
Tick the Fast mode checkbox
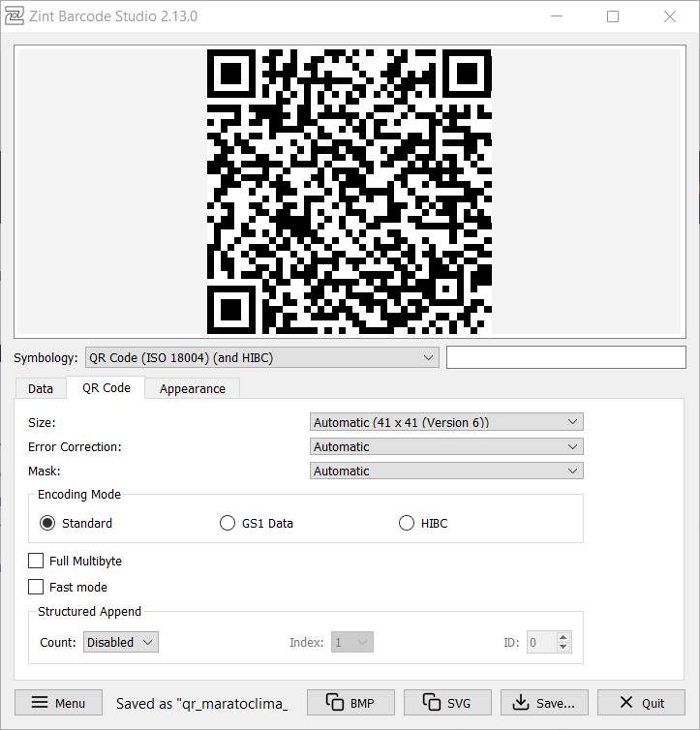coord(37,587)
